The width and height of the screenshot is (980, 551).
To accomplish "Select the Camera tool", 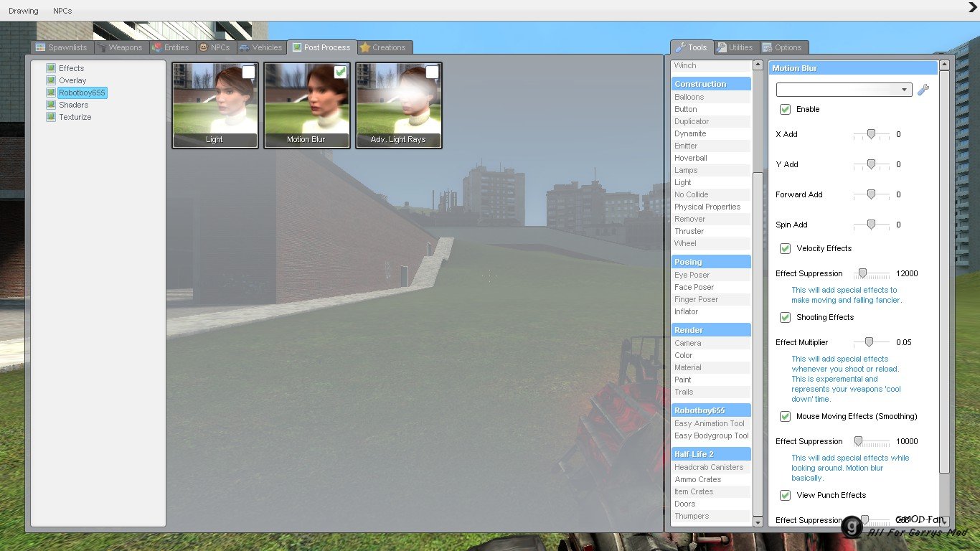I will pyautogui.click(x=711, y=343).
